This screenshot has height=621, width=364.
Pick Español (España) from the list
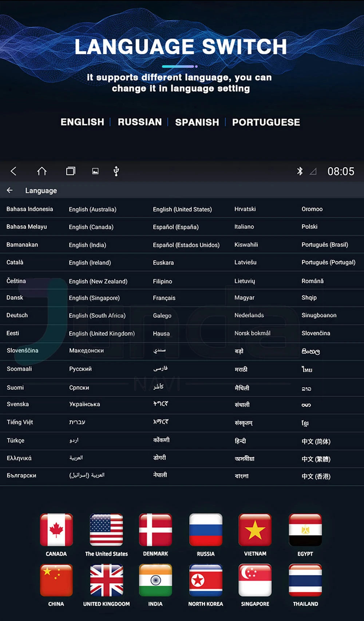pos(175,227)
